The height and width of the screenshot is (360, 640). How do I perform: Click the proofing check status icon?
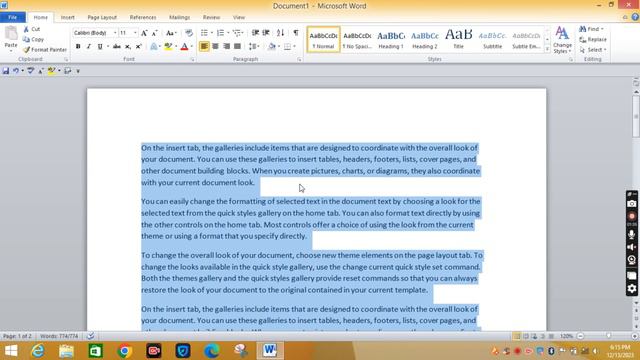point(91,336)
